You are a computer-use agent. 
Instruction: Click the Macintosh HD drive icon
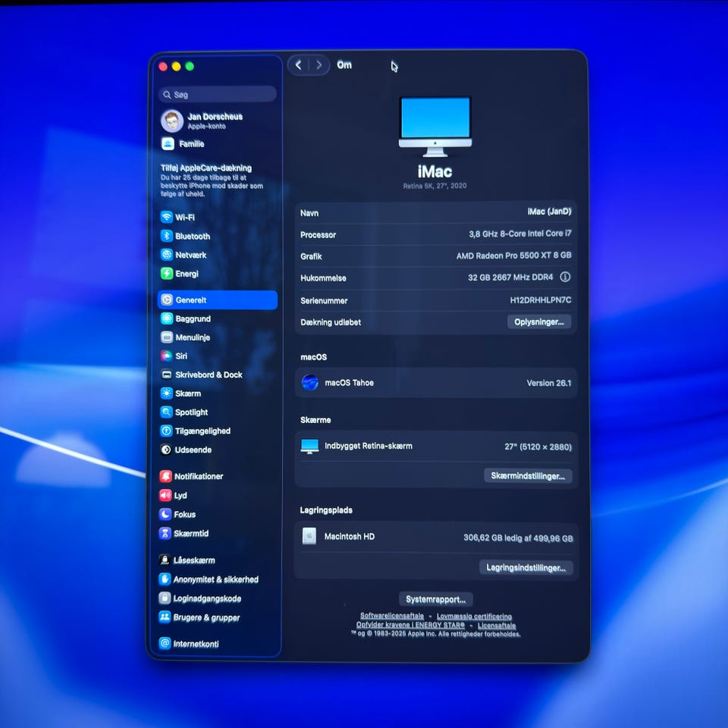pos(309,536)
